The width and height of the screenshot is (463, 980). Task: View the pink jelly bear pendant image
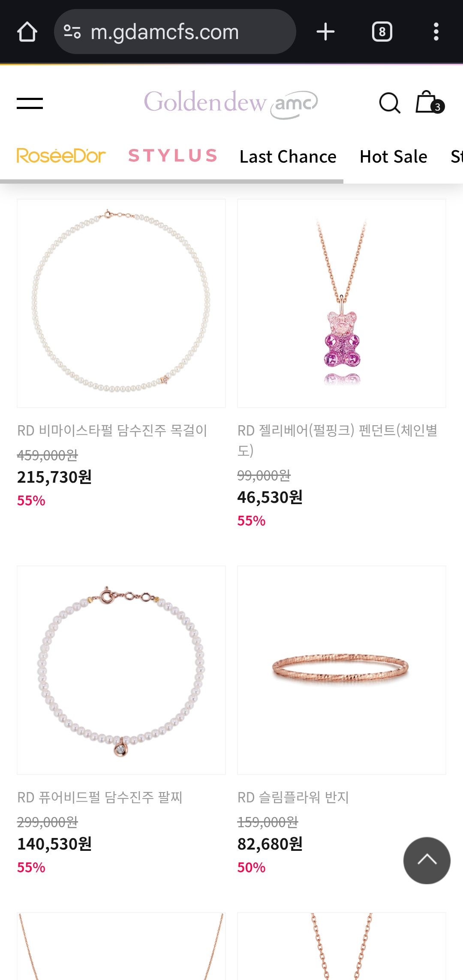point(342,303)
